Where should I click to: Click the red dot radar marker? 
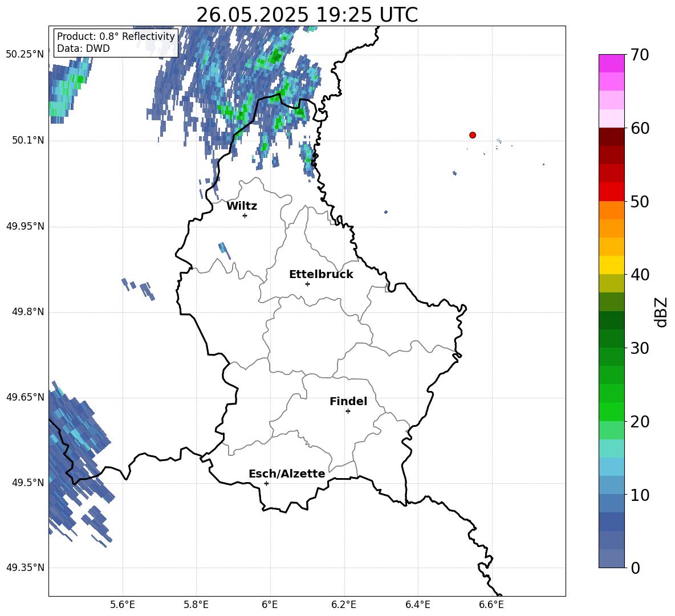point(472,135)
